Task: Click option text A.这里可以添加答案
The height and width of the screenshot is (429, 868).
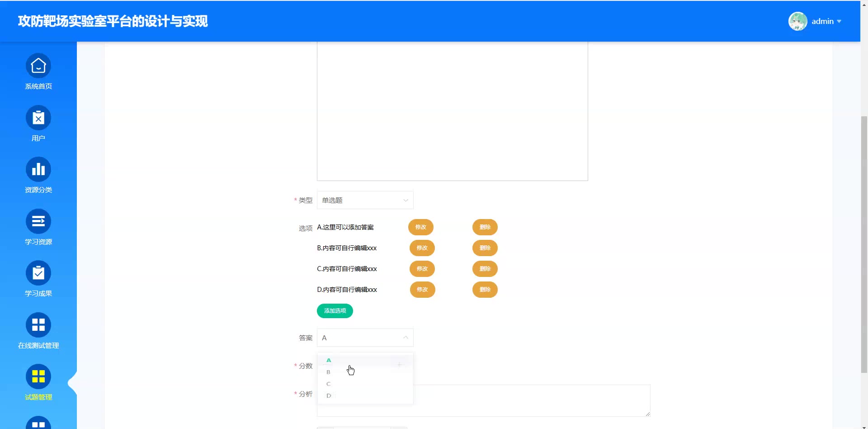Action: (x=345, y=227)
